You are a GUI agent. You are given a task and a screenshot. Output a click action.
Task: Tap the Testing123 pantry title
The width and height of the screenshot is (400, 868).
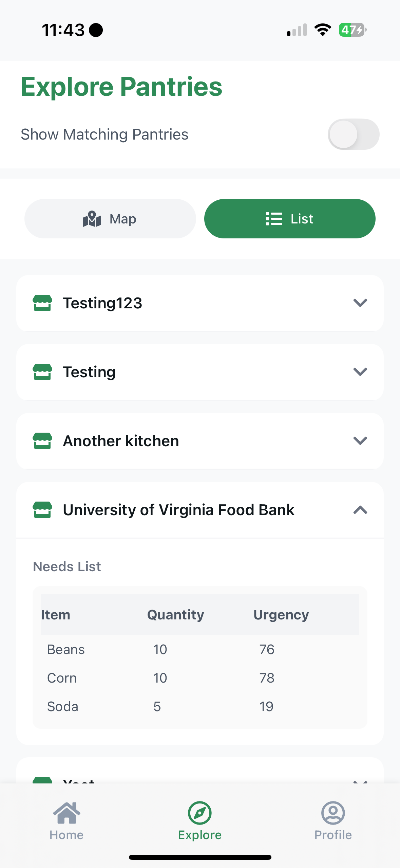pyautogui.click(x=102, y=303)
